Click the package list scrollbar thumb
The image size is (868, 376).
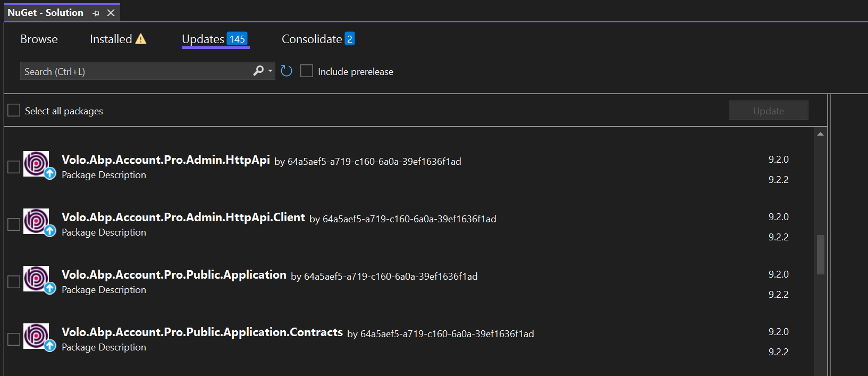[x=821, y=254]
